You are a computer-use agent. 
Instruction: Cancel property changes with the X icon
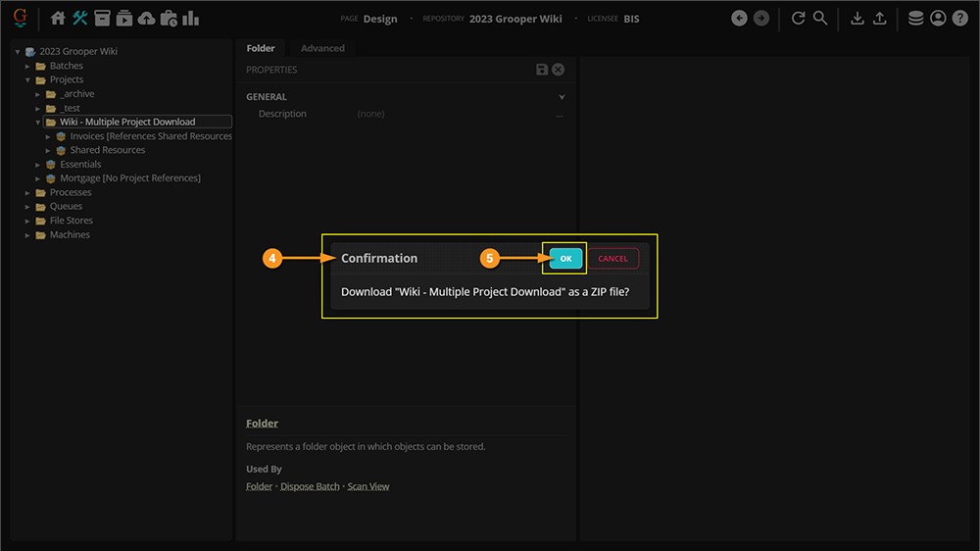559,70
